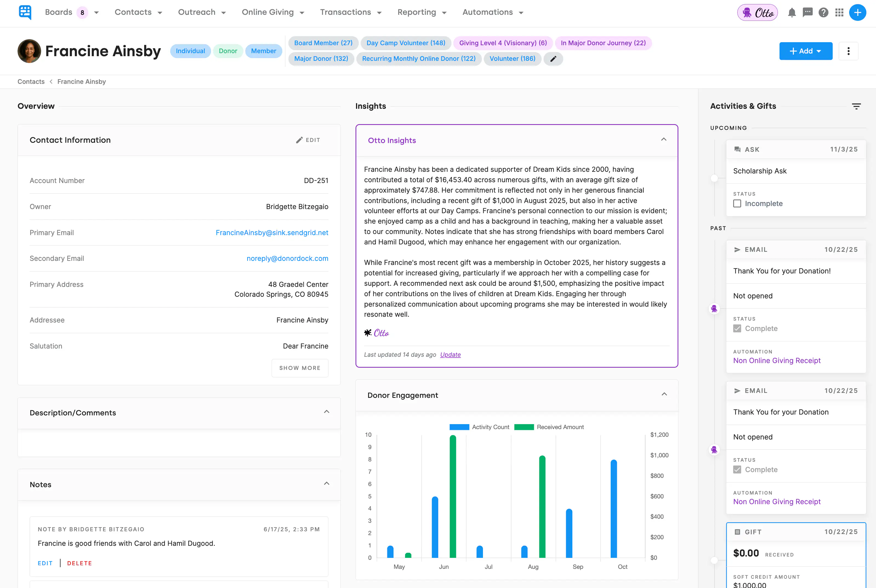This screenshot has height=588, width=876.
Task: Collapse the Otto Insights panel
Action: [663, 139]
